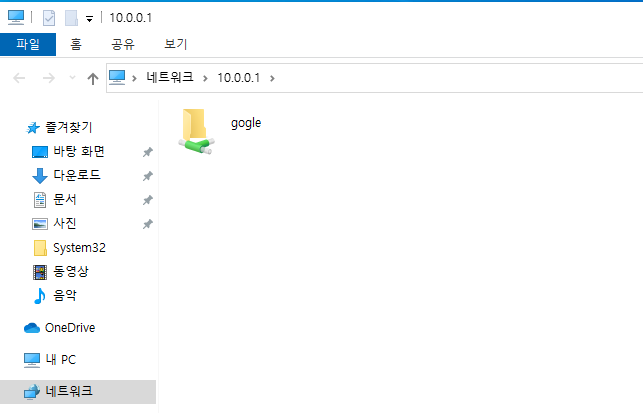The image size is (643, 413).
Task: Switch to the 보기 ribbon tab
Action: [176, 44]
